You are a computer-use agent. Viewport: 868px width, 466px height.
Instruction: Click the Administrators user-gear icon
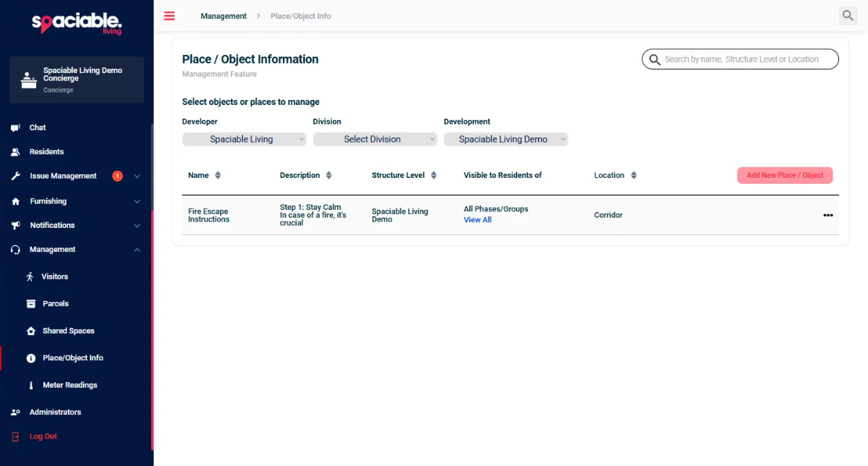[x=15, y=412]
